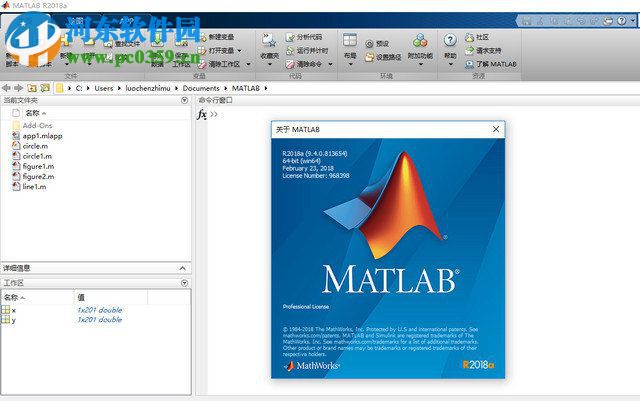Open Preferences (预设) gear icon
640x401 pixels.
click(x=369, y=44)
